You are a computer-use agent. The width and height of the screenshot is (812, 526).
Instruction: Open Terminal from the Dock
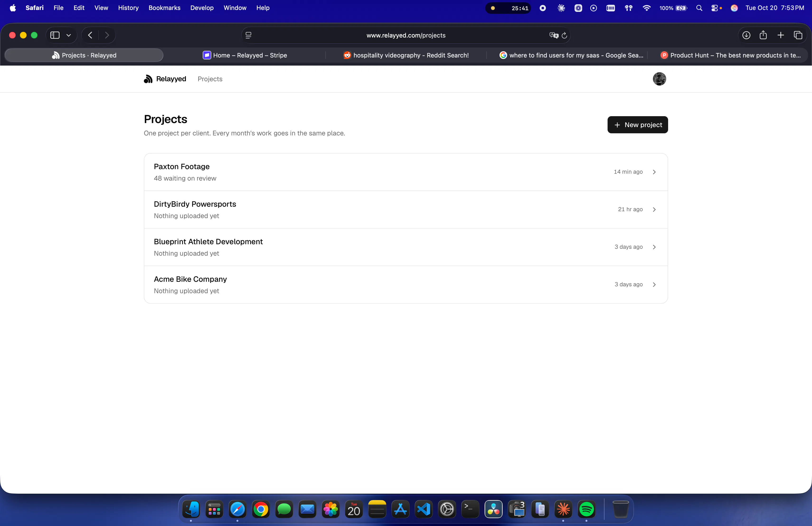(470, 509)
